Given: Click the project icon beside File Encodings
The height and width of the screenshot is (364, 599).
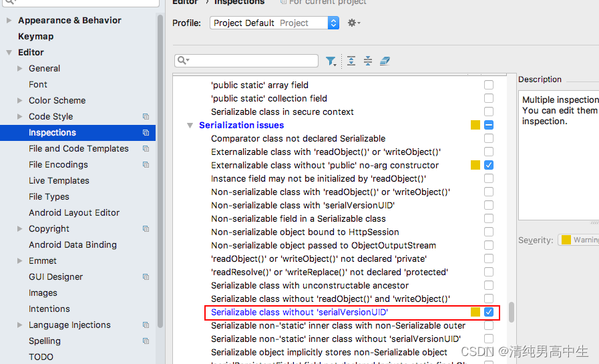Looking at the screenshot, I should (146, 164).
